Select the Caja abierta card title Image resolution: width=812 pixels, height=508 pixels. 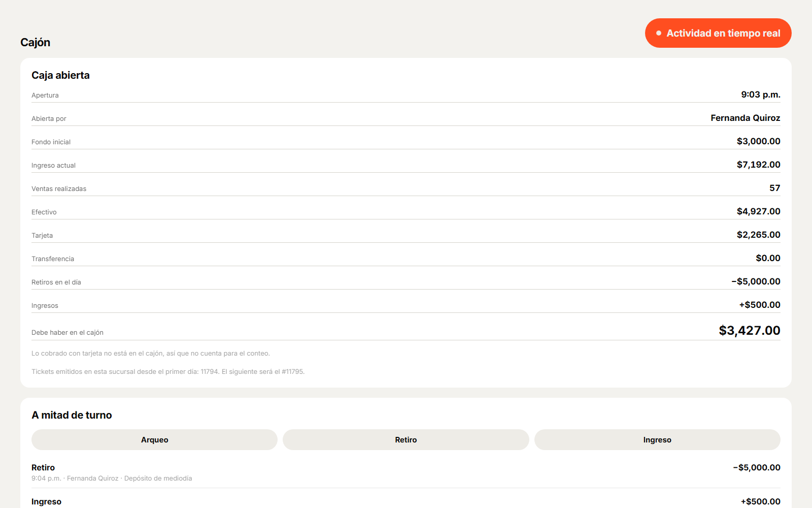(60, 75)
